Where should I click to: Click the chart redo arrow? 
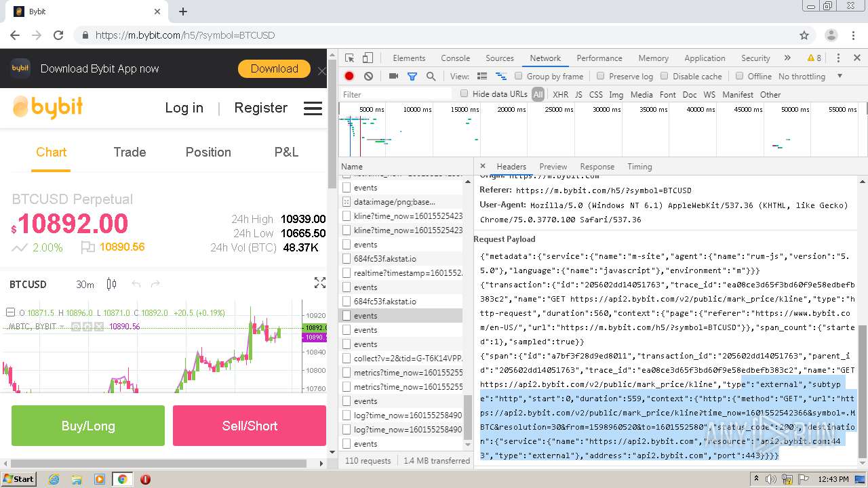point(155,284)
